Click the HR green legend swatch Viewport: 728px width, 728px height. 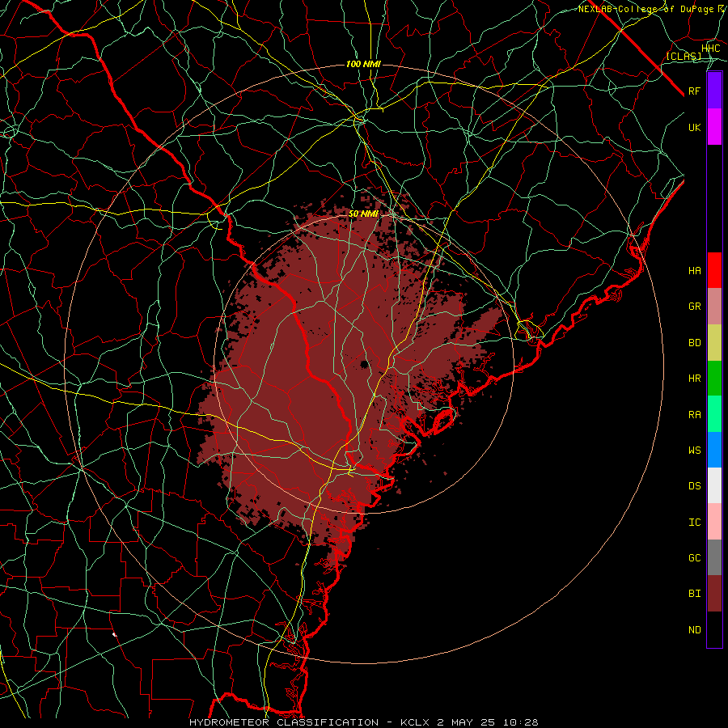[714, 379]
